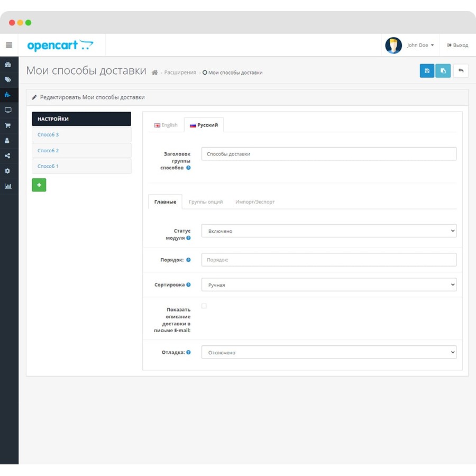Click the red close window button
This screenshot has height=476, width=476.
[x=12, y=23]
